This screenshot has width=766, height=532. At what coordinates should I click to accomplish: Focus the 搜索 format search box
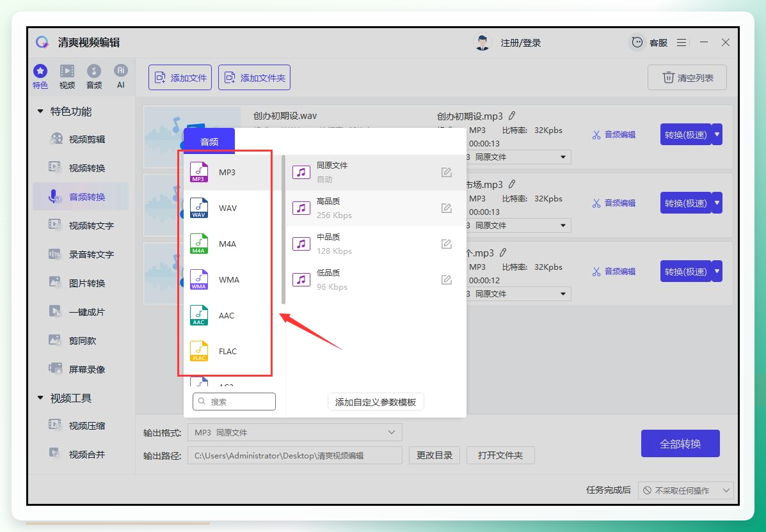pyautogui.click(x=234, y=402)
